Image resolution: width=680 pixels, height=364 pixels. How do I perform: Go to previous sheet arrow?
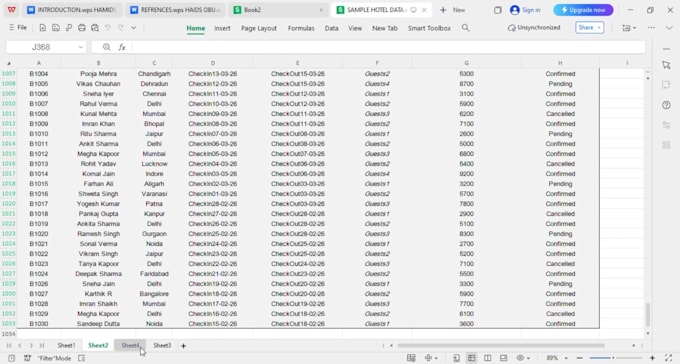point(20,346)
